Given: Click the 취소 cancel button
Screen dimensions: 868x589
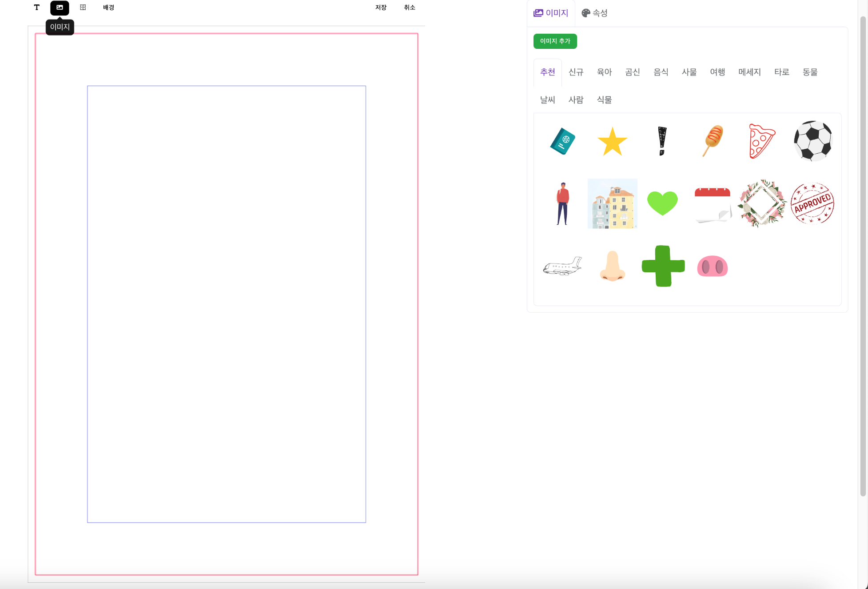Looking at the screenshot, I should (x=410, y=8).
